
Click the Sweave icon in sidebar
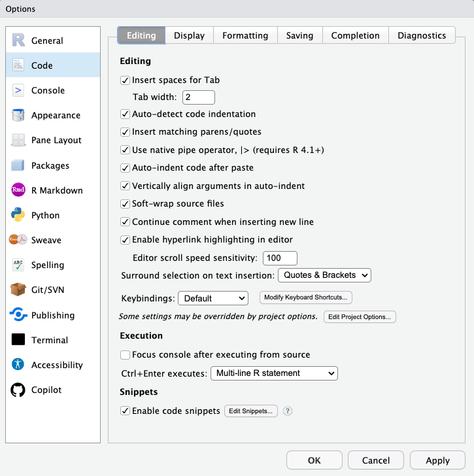coord(18,240)
